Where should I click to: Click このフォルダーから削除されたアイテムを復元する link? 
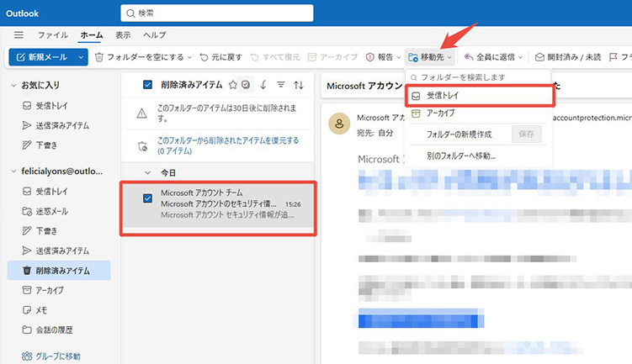click(228, 145)
